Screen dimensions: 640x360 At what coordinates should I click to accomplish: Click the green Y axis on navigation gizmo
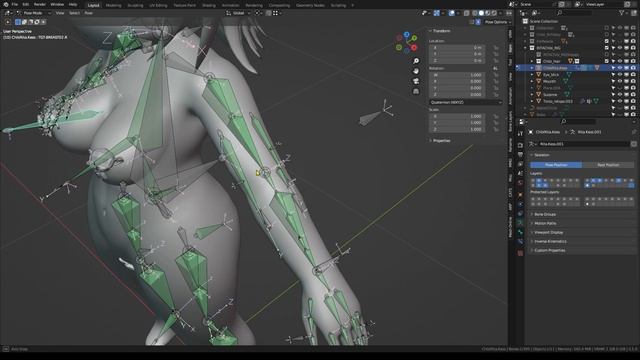click(414, 38)
